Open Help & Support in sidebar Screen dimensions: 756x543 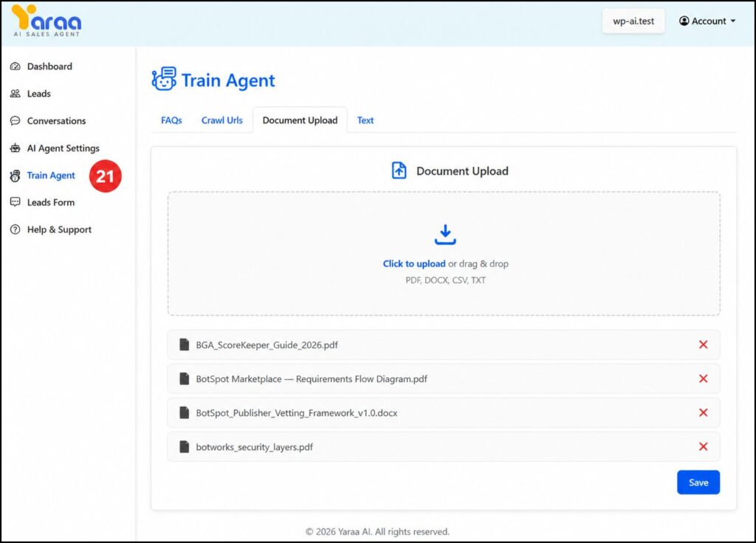(59, 230)
